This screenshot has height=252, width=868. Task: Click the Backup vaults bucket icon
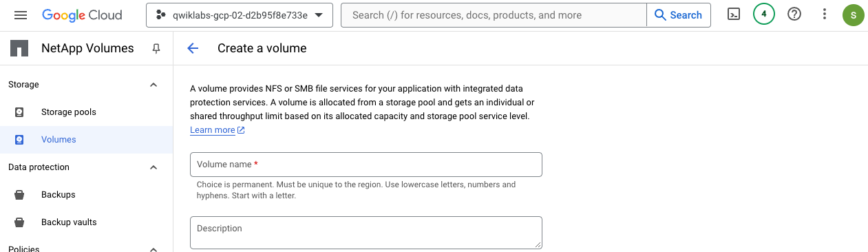[x=19, y=222]
